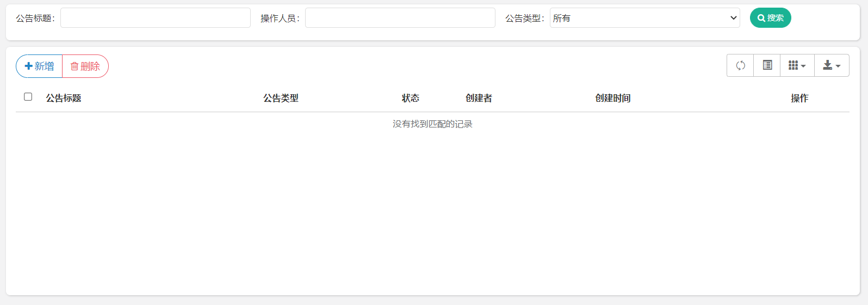The width and height of the screenshot is (868, 305).
Task: Expand the 公告类型 select showing 所有
Action: (644, 18)
